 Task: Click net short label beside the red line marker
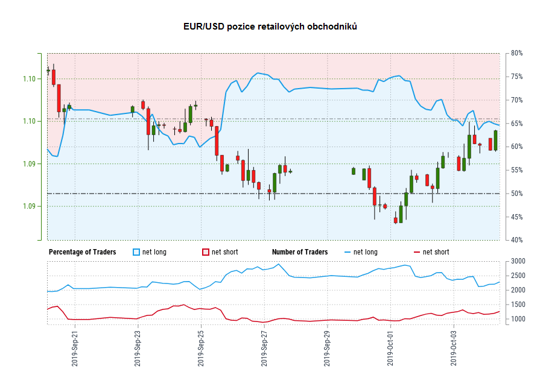(436, 252)
